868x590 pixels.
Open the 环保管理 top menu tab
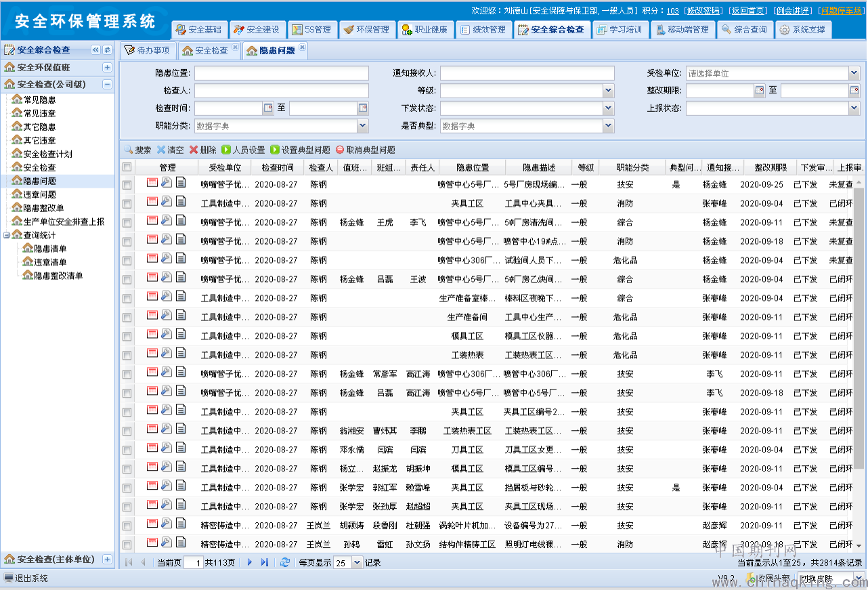click(x=366, y=30)
